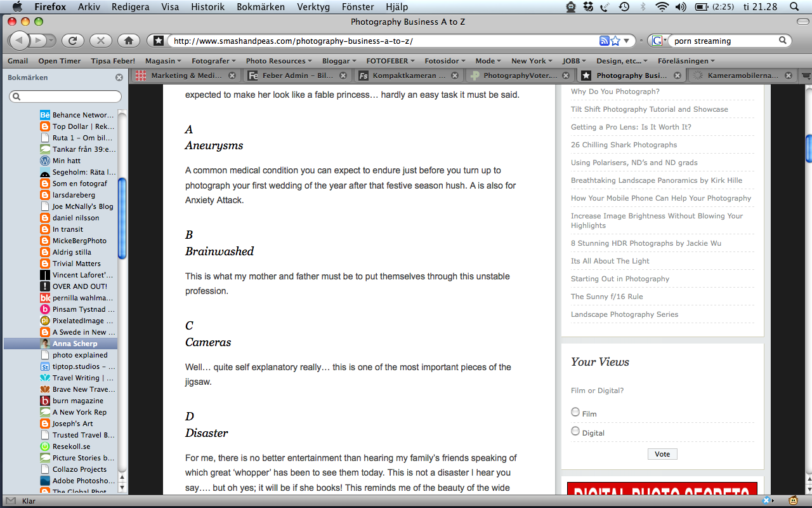Expand the Photo Resources bookmark folder
The width and height of the screenshot is (812, 508).
pos(278,61)
